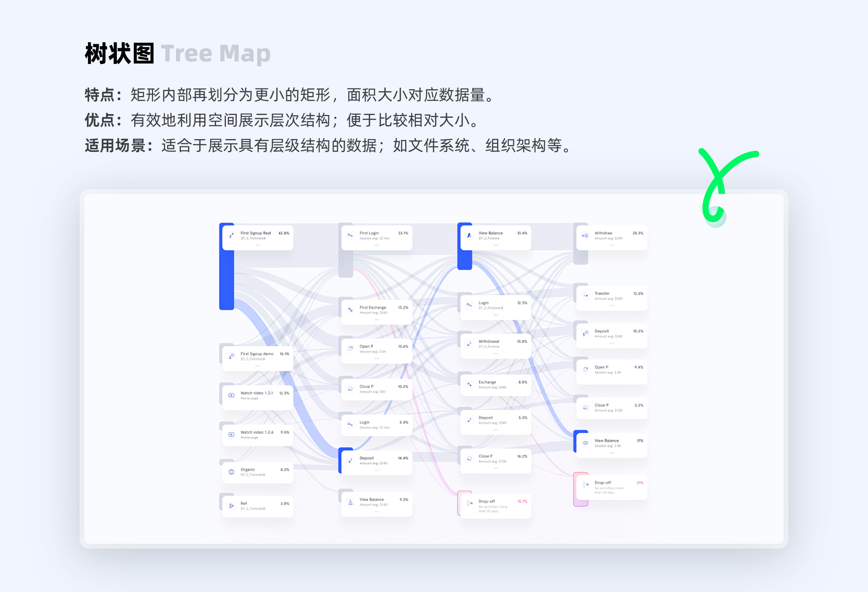This screenshot has height=592, width=868.
Task: Click the pink 21% Drop-off value
Action: [x=640, y=483]
